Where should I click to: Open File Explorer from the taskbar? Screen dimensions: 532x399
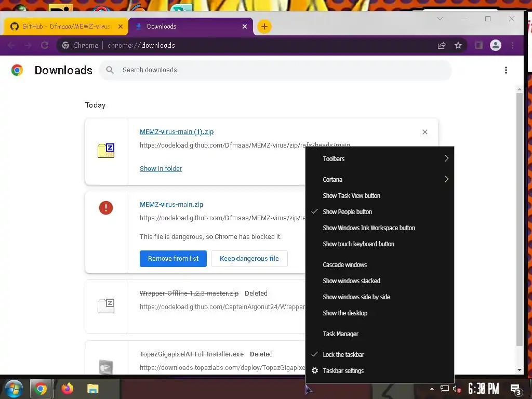coord(92,389)
